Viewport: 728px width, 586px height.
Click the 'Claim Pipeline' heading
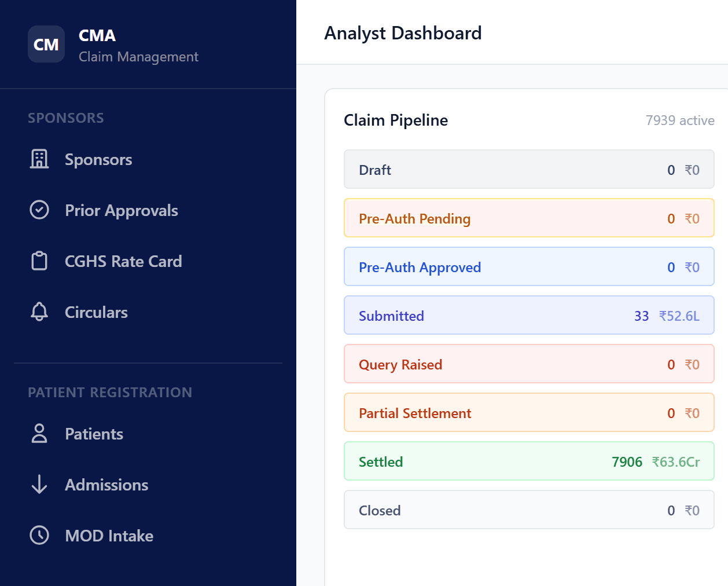coord(396,120)
